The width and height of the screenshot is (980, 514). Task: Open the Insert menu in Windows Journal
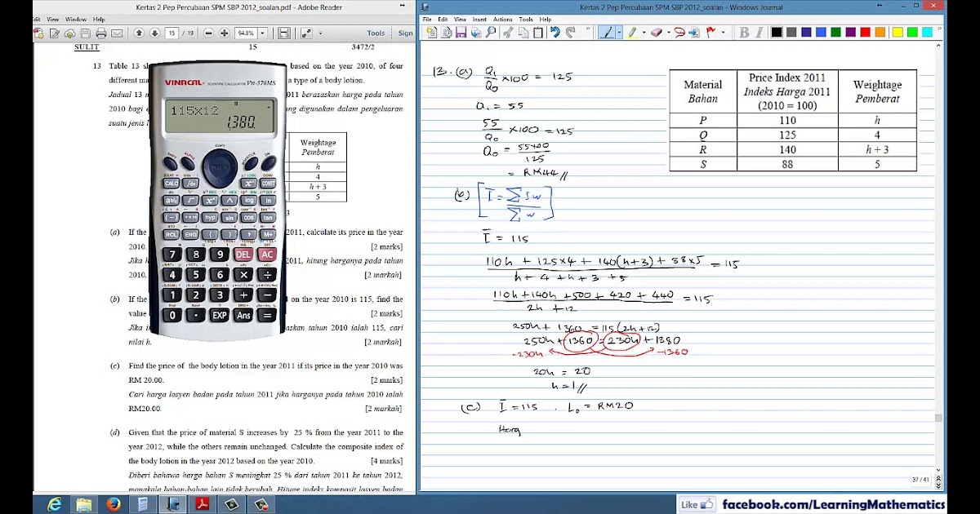coord(479,19)
